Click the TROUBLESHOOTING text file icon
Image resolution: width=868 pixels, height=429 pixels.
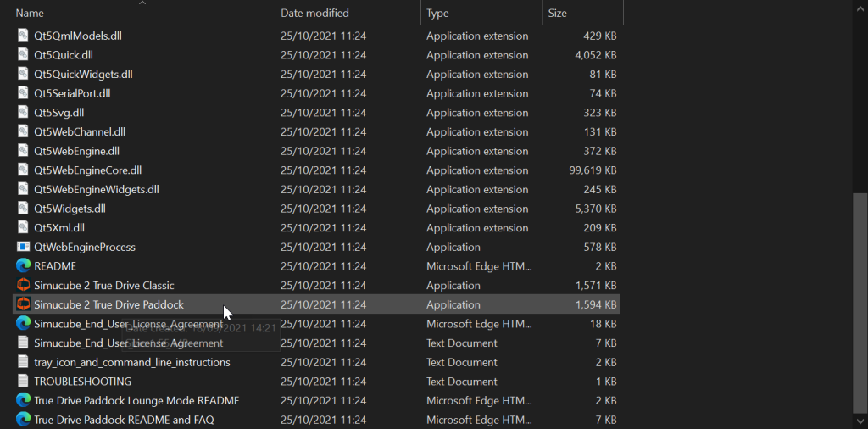(23, 382)
